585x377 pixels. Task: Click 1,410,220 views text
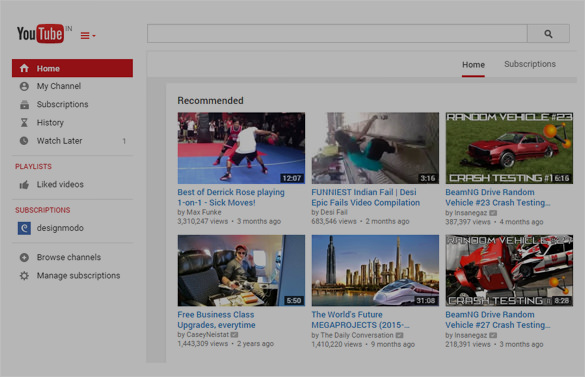click(337, 344)
